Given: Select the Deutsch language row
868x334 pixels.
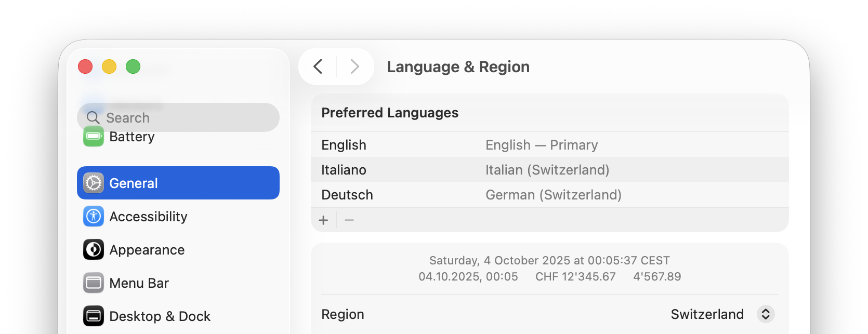Looking at the screenshot, I should coord(549,195).
